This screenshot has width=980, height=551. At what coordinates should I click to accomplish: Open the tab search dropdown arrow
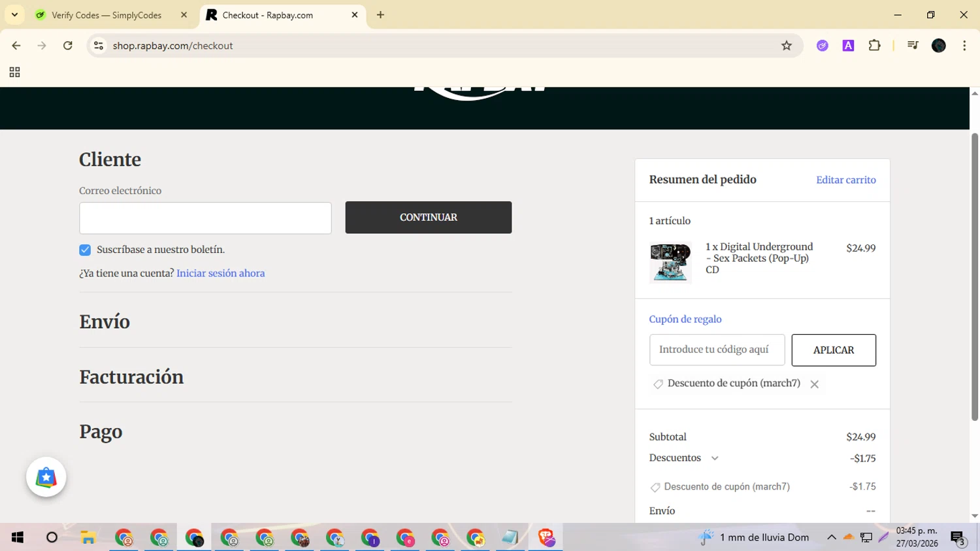14,15
